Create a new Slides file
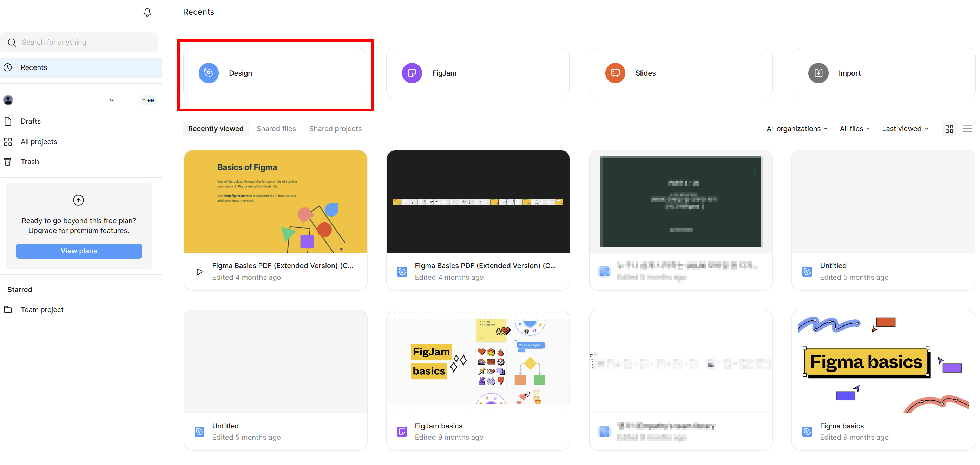This screenshot has width=980, height=465. (680, 73)
